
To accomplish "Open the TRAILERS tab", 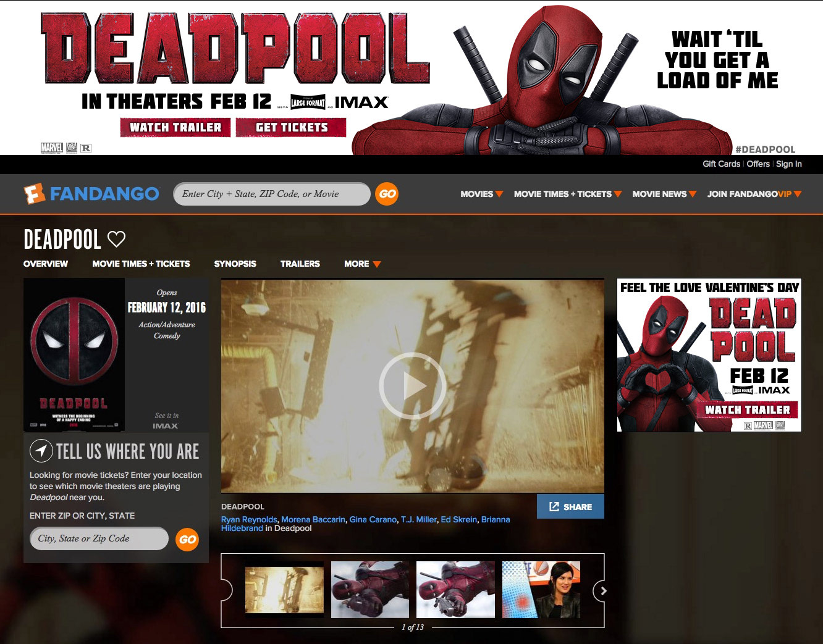I will click(x=300, y=264).
